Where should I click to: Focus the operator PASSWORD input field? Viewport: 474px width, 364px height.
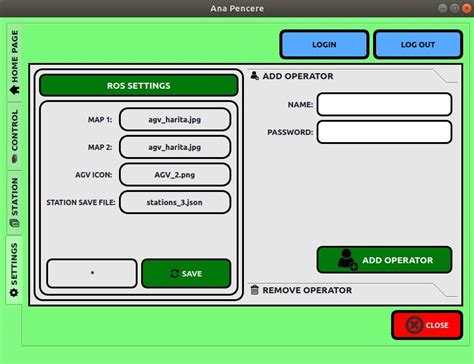coord(385,132)
